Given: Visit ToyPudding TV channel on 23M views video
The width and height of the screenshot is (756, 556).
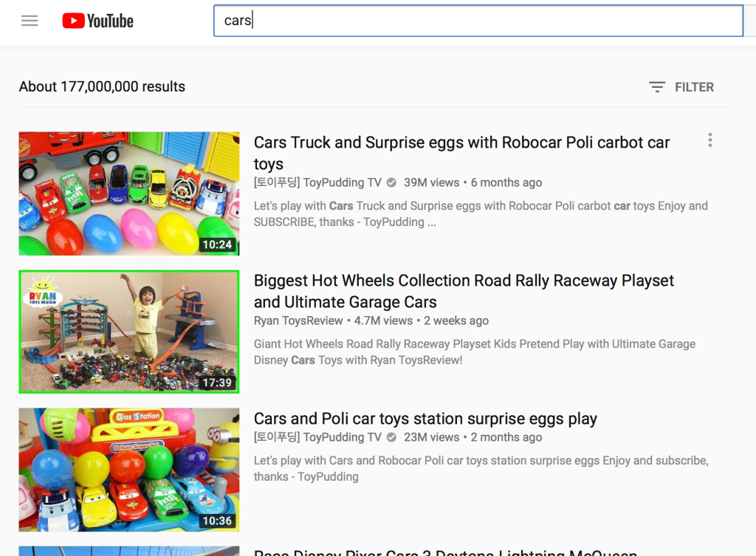Looking at the screenshot, I should (x=317, y=437).
